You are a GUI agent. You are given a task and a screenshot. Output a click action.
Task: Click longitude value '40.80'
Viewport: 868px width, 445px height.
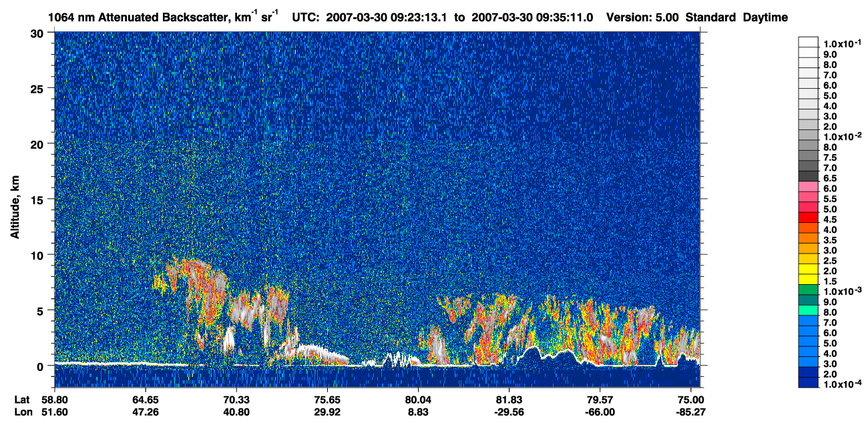coord(236,412)
